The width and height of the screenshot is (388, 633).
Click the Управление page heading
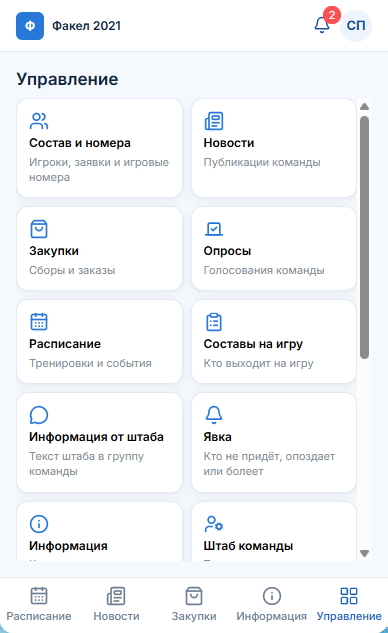pyautogui.click(x=67, y=79)
